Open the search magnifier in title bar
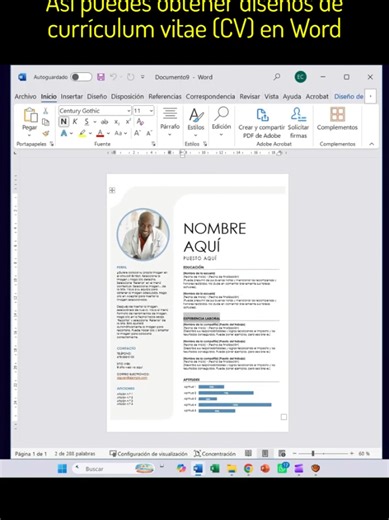Screen dimensions: 389x520 tap(277, 77)
